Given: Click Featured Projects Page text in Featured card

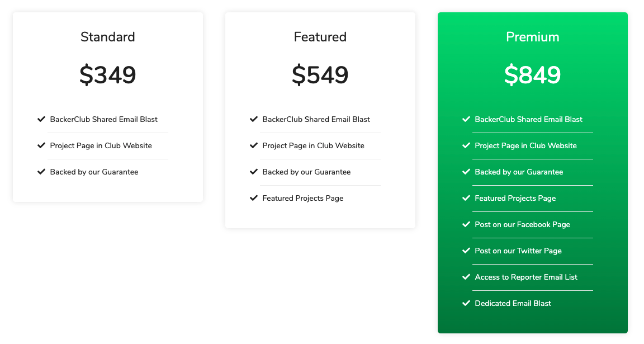Looking at the screenshot, I should pos(302,198).
